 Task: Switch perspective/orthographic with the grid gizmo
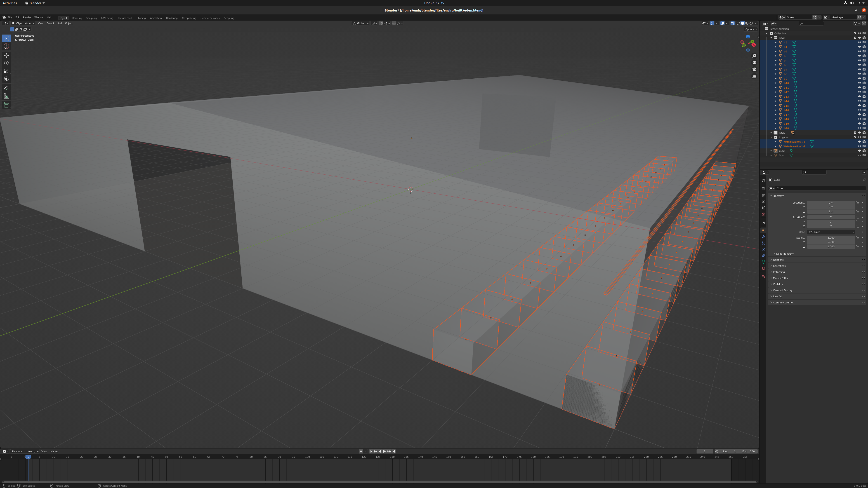coord(754,76)
